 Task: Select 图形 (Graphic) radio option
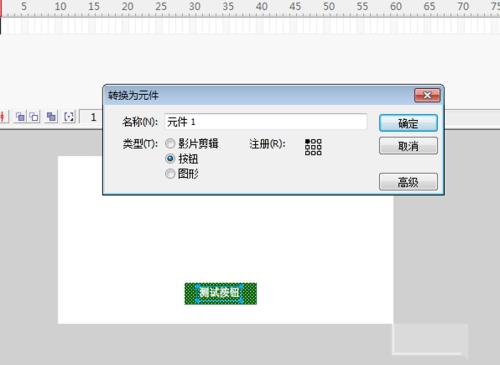coord(170,173)
